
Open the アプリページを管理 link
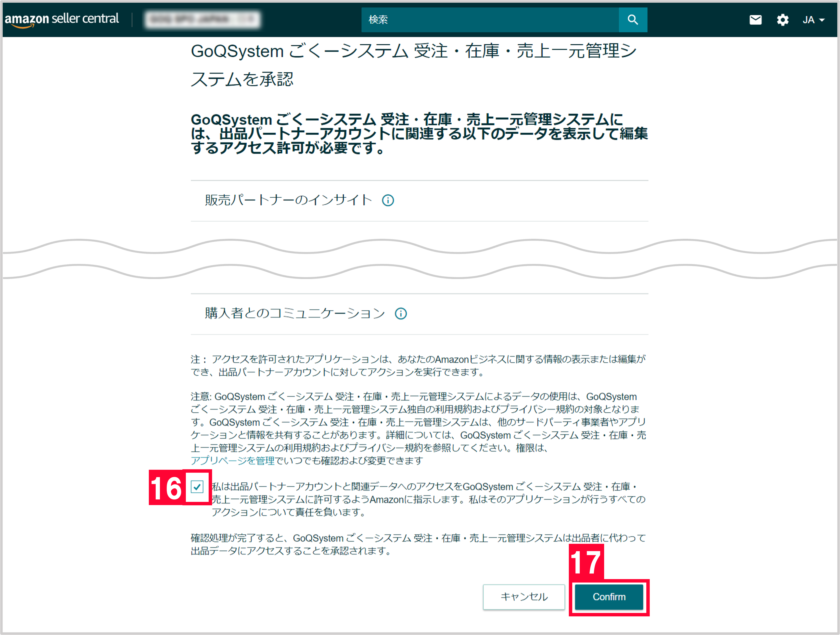232,461
